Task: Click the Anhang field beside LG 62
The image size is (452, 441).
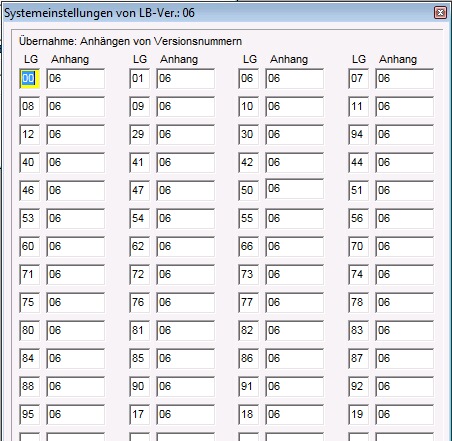Action: (x=185, y=247)
